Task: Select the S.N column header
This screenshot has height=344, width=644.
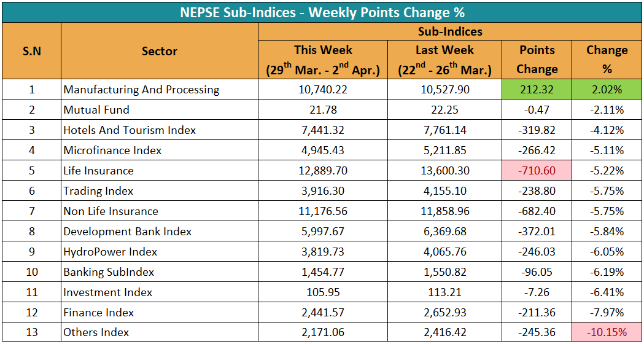Action: (x=32, y=52)
